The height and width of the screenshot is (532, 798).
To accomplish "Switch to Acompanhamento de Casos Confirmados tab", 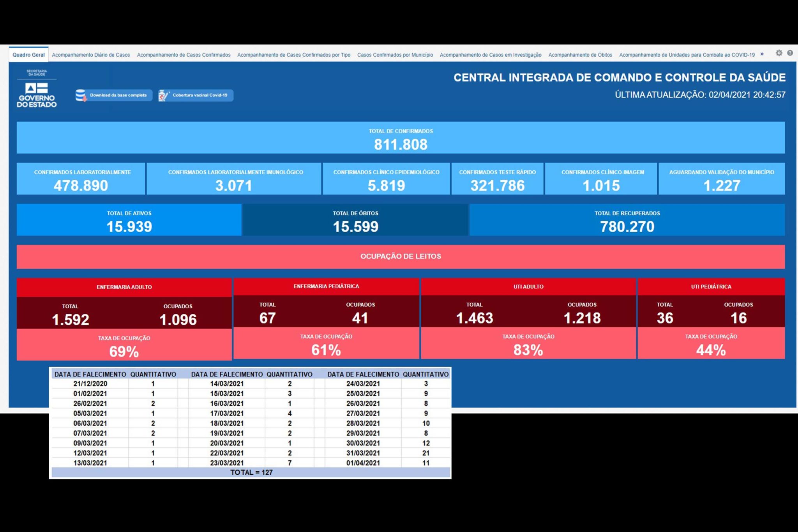I will pos(184,55).
